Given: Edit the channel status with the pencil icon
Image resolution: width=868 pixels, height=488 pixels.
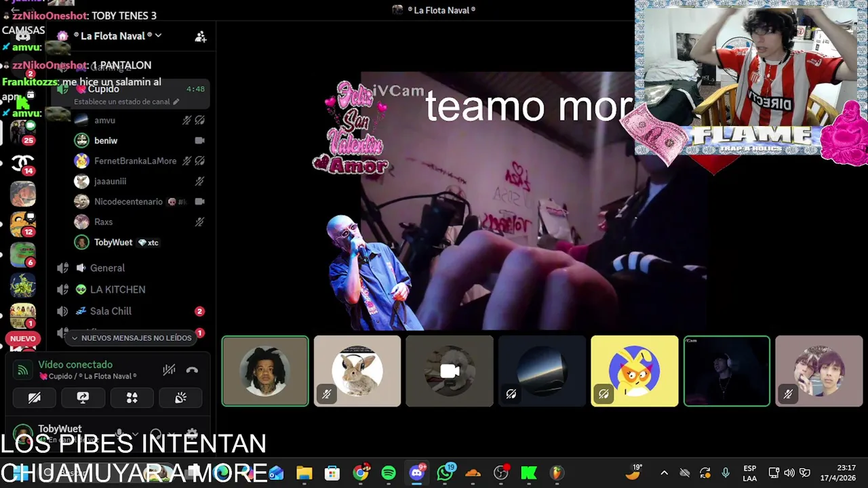Looking at the screenshot, I should click(176, 102).
